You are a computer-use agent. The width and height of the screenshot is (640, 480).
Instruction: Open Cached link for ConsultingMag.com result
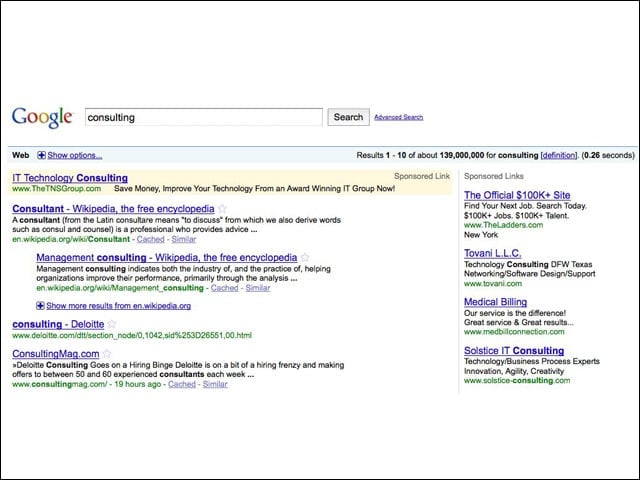pos(182,384)
